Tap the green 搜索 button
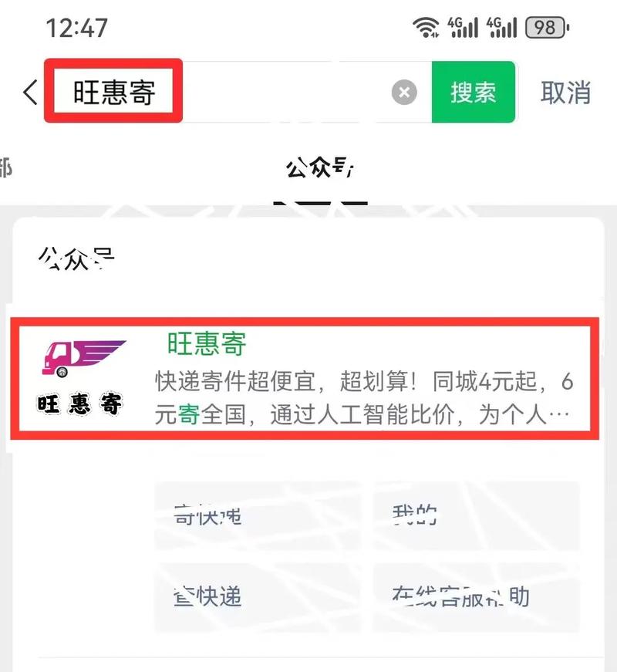The height and width of the screenshot is (672, 617). coord(473,92)
